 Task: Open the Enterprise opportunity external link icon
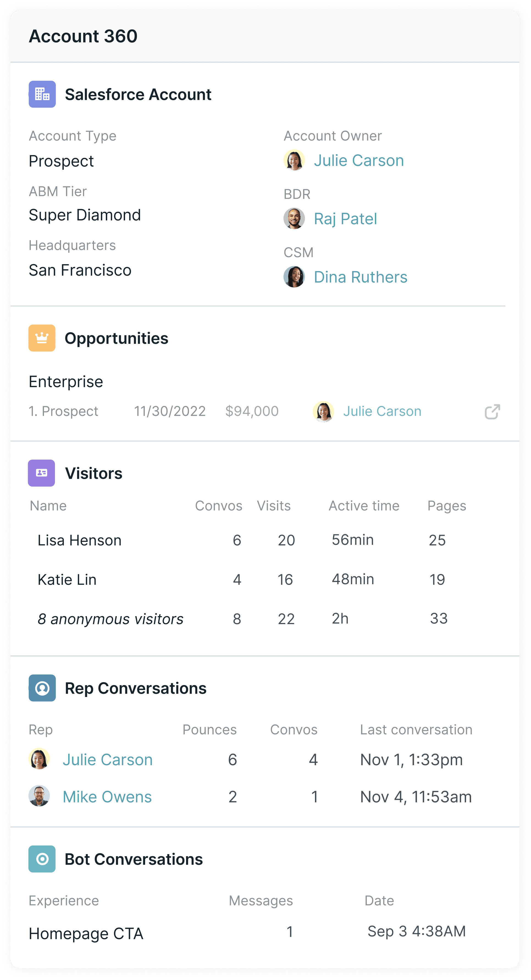pyautogui.click(x=492, y=412)
